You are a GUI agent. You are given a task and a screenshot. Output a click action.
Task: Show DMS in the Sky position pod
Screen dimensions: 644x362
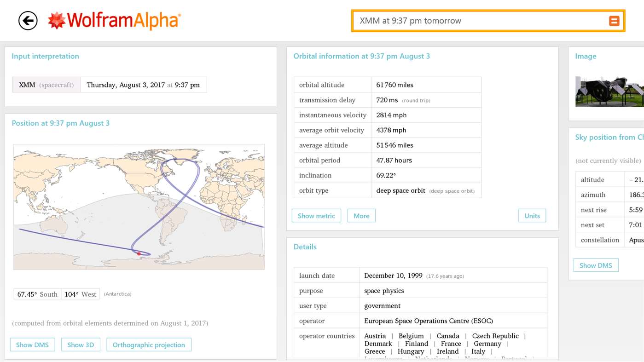pos(596,265)
